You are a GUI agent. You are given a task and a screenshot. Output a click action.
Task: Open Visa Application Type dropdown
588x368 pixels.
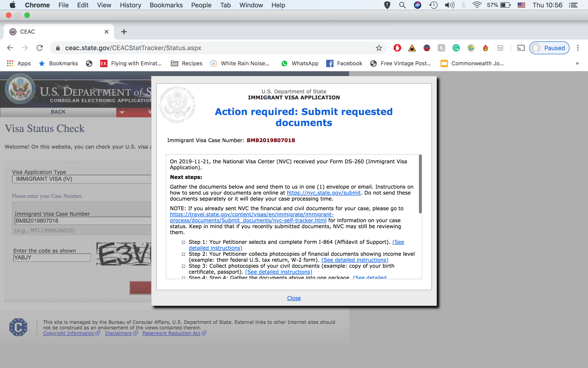[x=81, y=179]
